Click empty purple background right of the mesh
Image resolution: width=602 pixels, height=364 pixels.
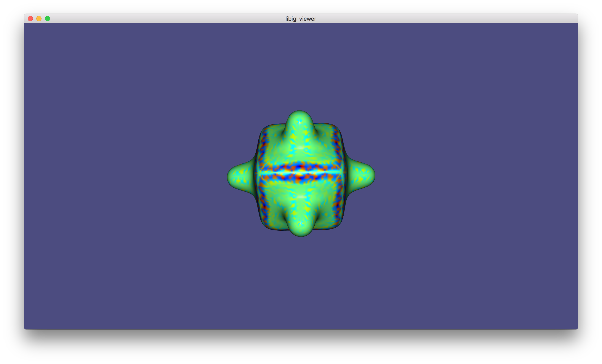click(476, 176)
